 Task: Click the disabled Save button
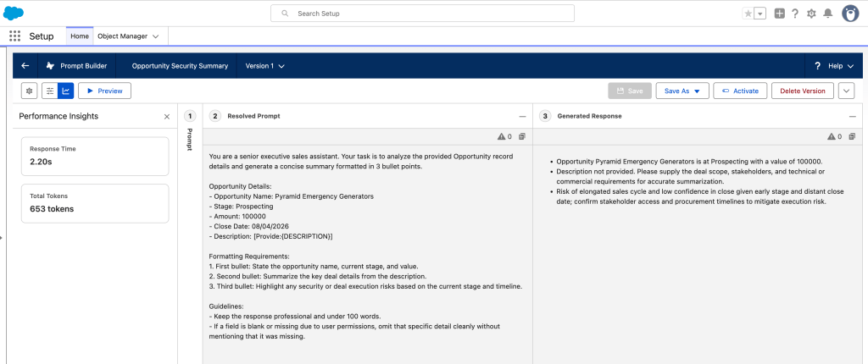coord(630,91)
